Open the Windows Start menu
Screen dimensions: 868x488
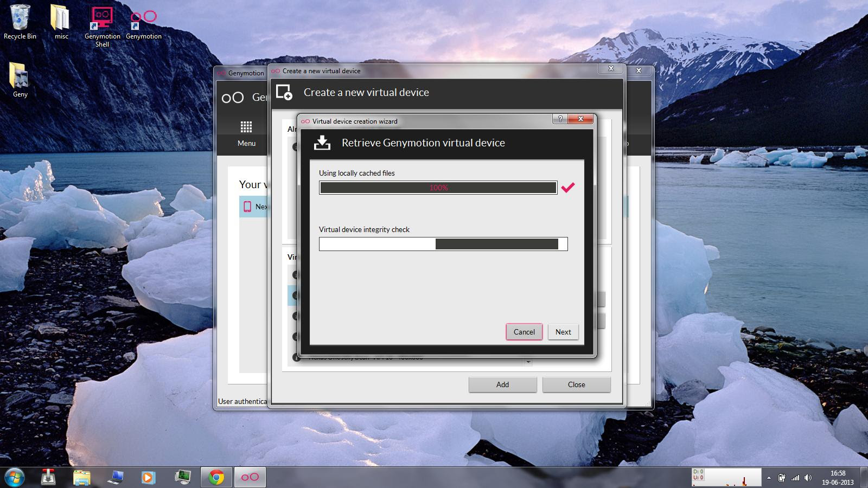tap(15, 477)
